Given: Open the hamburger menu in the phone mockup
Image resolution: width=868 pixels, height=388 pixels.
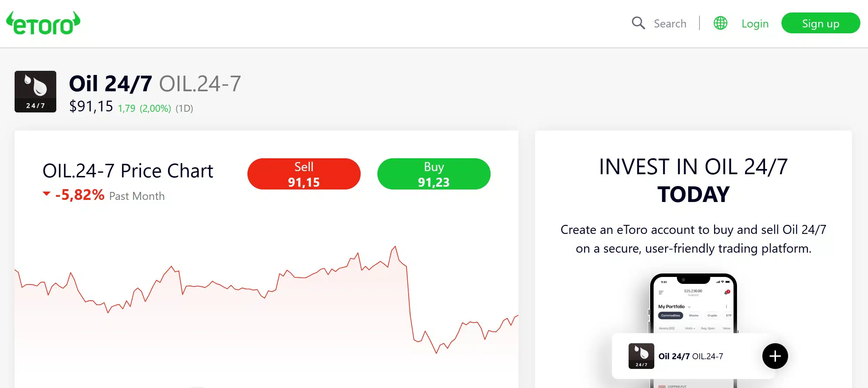Looking at the screenshot, I should (x=661, y=293).
